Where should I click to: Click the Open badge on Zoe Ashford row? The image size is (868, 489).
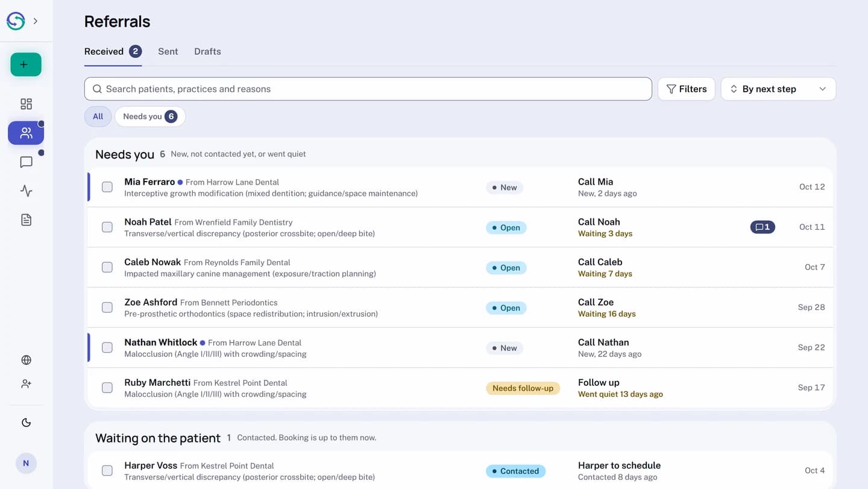[506, 308]
